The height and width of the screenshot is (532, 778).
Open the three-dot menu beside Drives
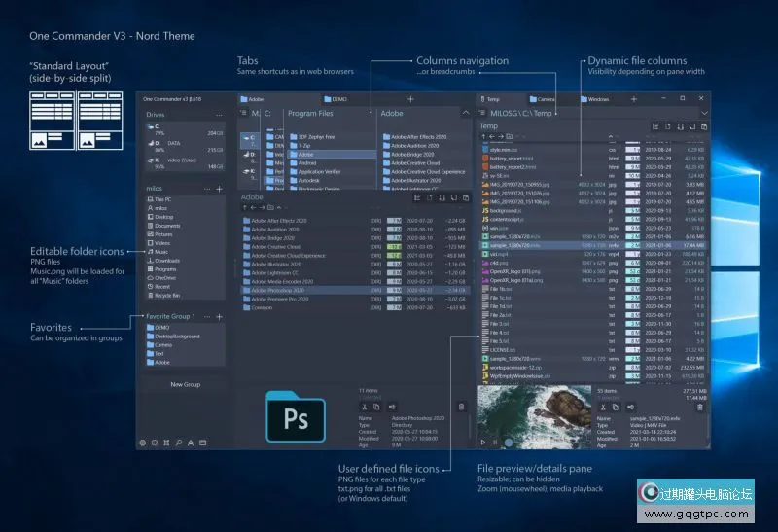click(220, 115)
